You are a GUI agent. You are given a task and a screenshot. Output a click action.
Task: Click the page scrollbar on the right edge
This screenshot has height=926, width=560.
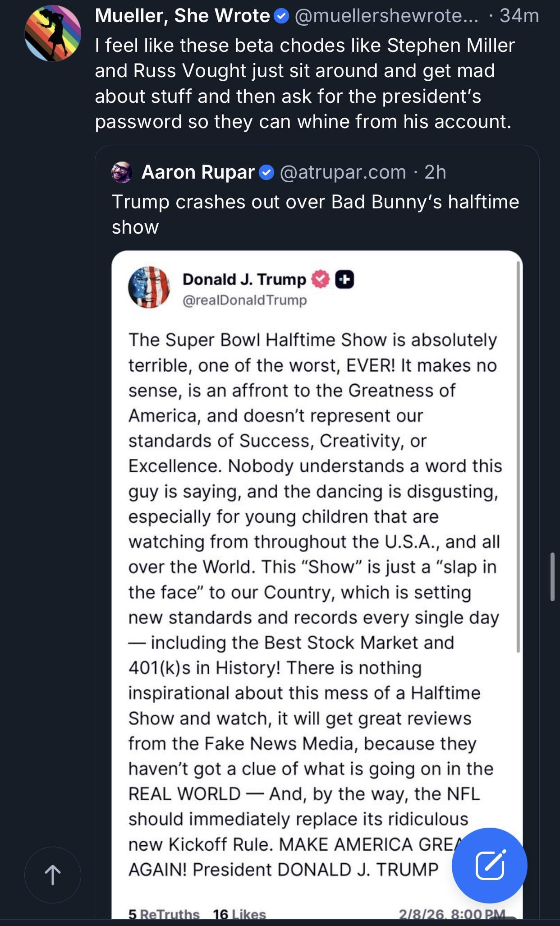pos(552,576)
